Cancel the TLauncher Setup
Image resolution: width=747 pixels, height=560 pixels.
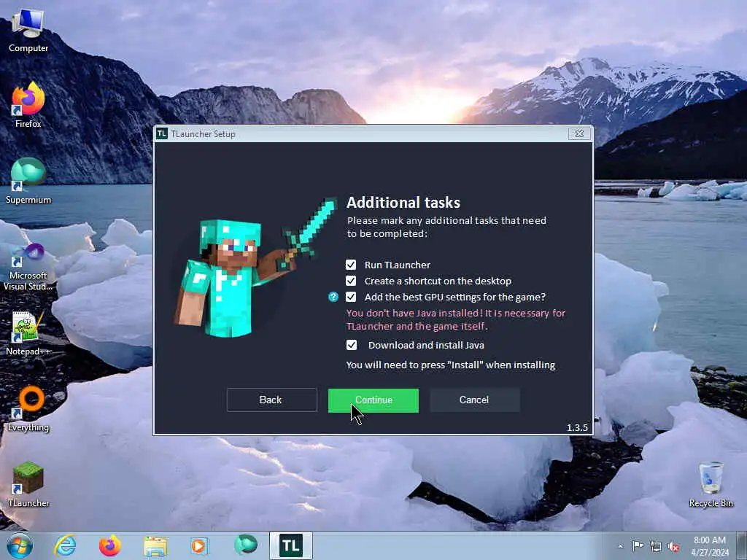point(474,400)
